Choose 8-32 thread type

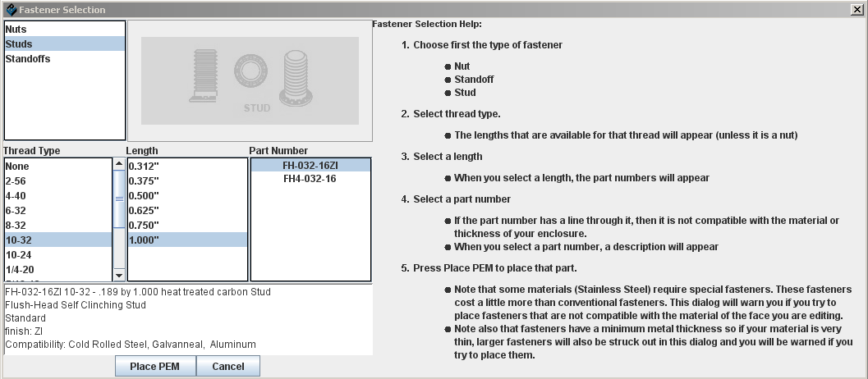tap(17, 225)
